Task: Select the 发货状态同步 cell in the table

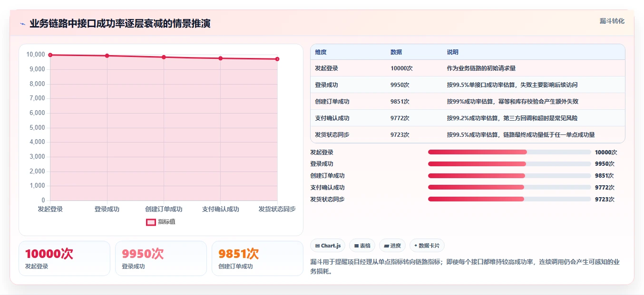Action: point(332,135)
